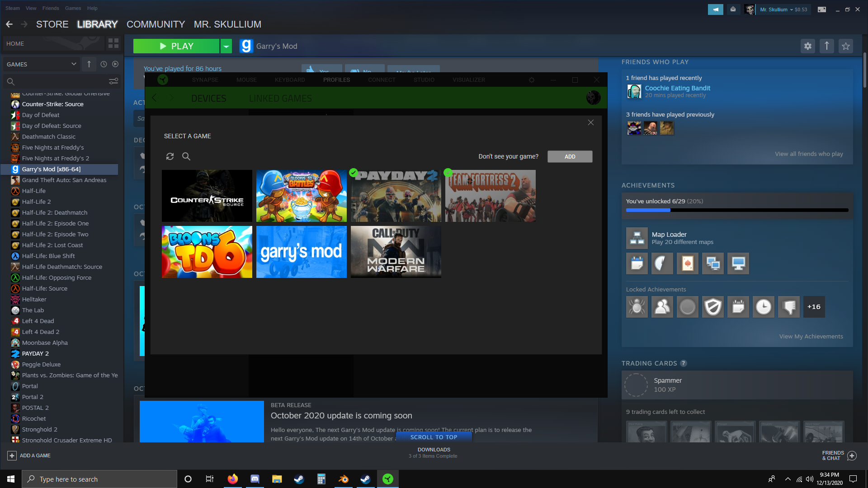The width and height of the screenshot is (868, 488).
Task: Open Razer Synapse from the taskbar
Action: pos(388,479)
